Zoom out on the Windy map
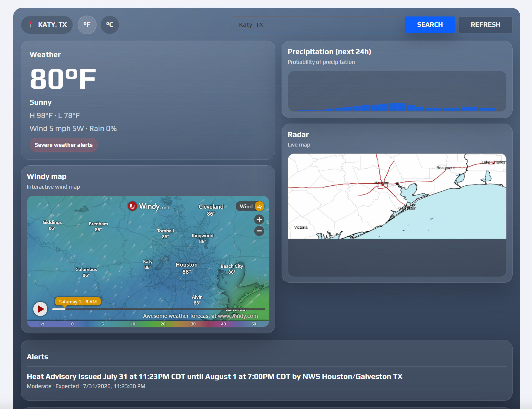532x409 pixels. [x=259, y=231]
